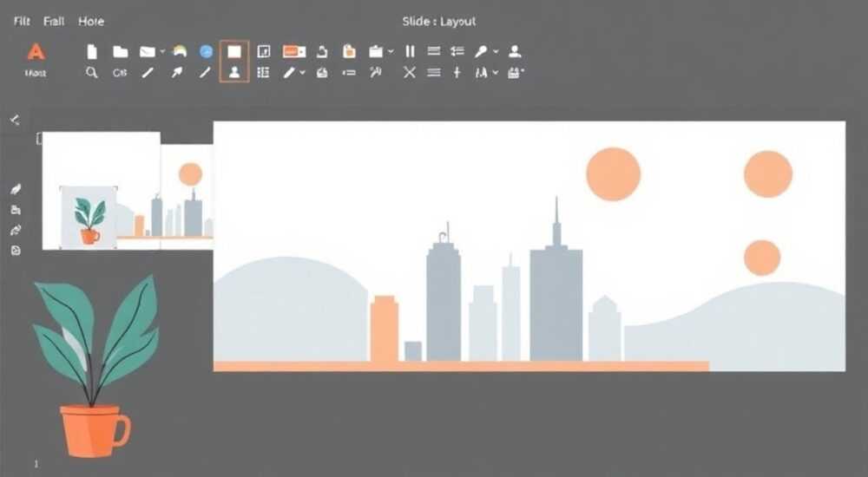Click the grid list view icon

point(264,73)
